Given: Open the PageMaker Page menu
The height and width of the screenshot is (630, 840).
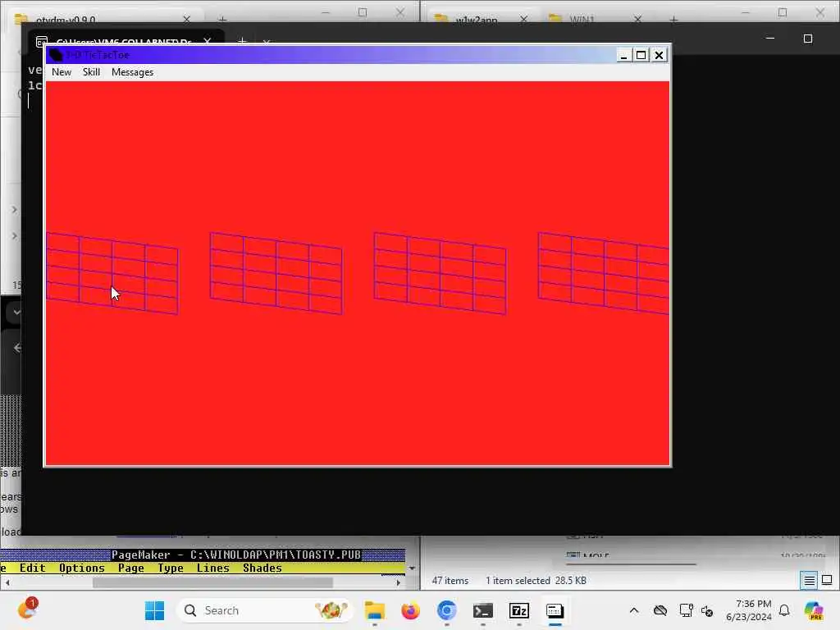Looking at the screenshot, I should tap(131, 568).
